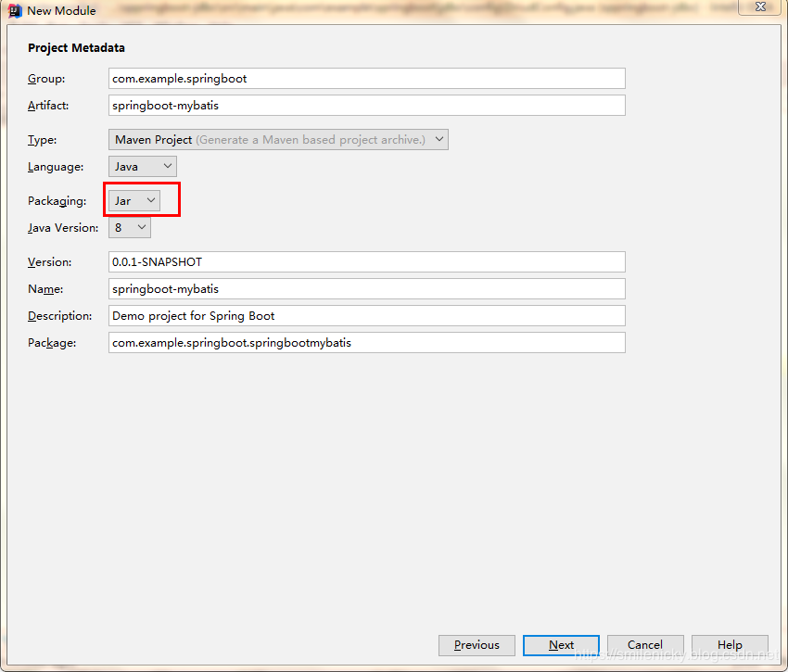788x672 pixels.
Task: Go back with the Previous button
Action: tap(477, 645)
